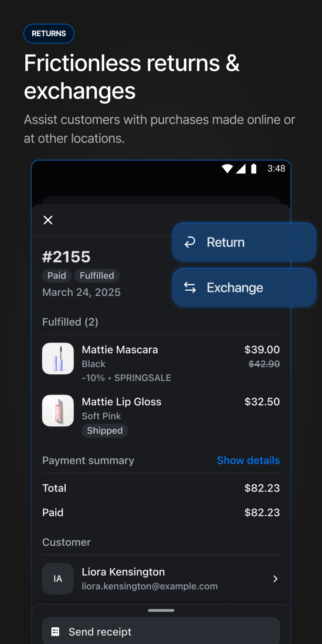Screen dimensions: 322x644
Task: Show details of the payment summary
Action: 248,461
